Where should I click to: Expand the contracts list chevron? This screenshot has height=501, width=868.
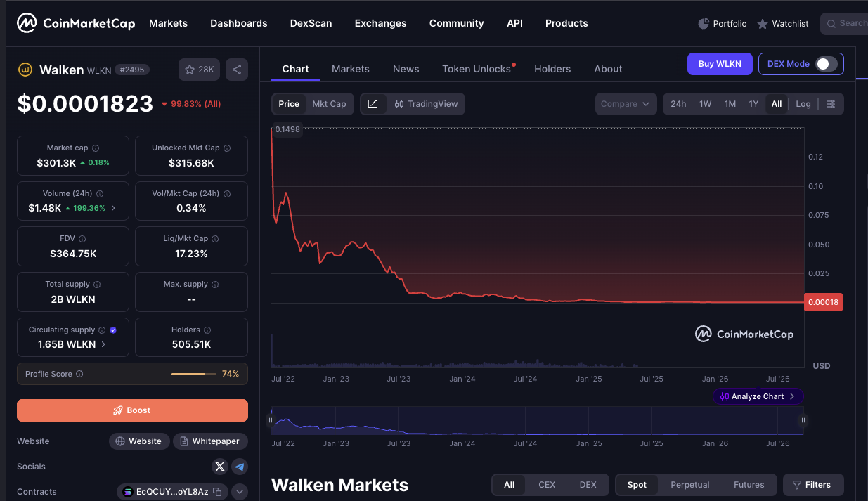click(239, 492)
